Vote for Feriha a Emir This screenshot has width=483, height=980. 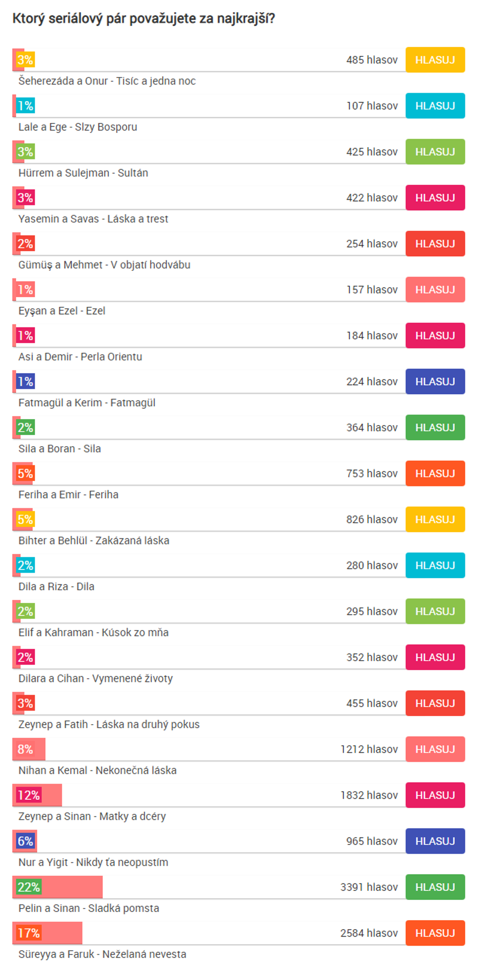click(x=435, y=473)
